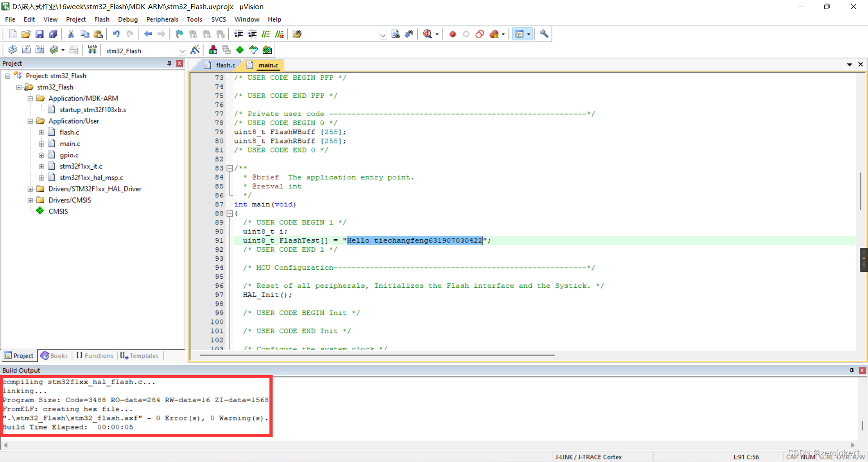
Task: Expand the flash.c file node
Action: [x=42, y=133]
